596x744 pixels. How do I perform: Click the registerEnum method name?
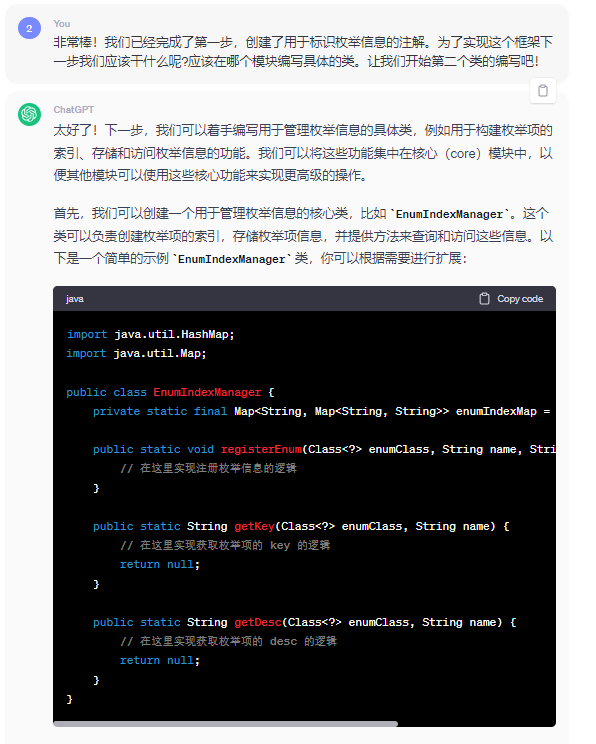[261, 449]
